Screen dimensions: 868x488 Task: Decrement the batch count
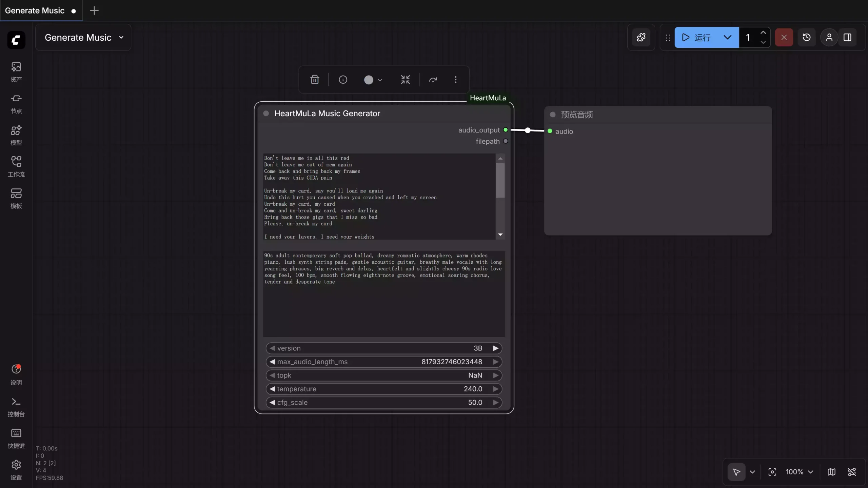tap(763, 42)
